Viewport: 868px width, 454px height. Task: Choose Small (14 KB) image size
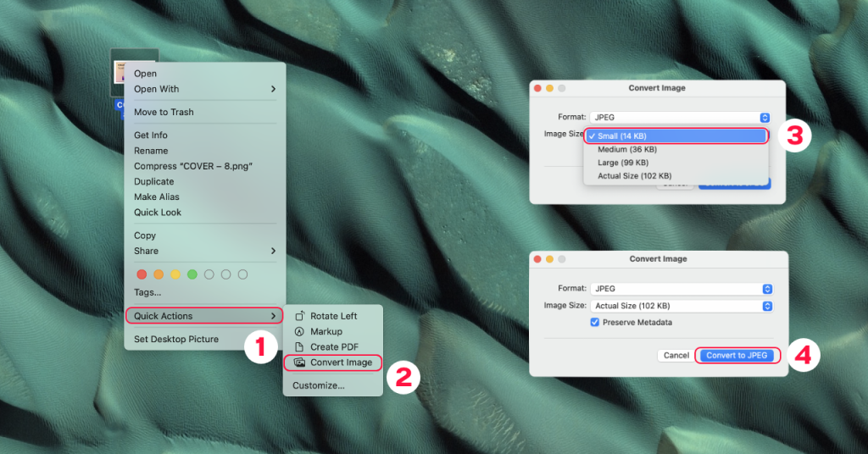pos(676,136)
